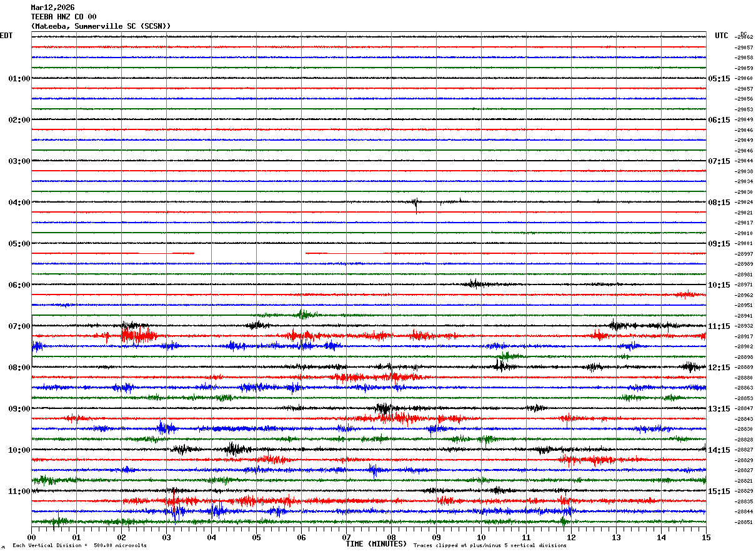Click the gap in the red trace after 05:00

pos(250,253)
